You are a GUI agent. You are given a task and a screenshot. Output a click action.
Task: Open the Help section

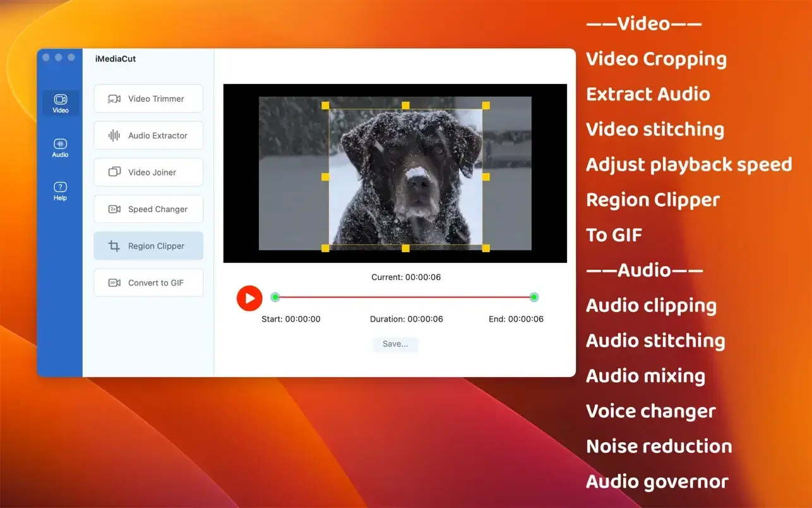point(61,191)
